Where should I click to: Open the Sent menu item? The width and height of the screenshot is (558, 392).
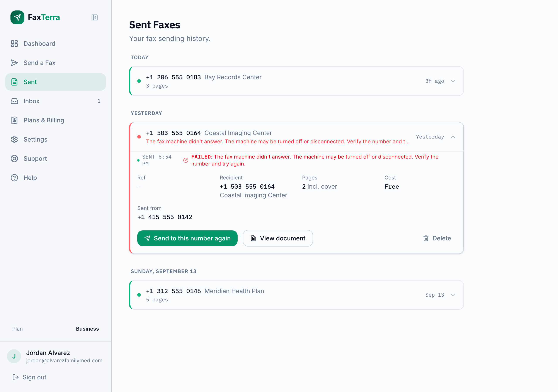(55, 82)
